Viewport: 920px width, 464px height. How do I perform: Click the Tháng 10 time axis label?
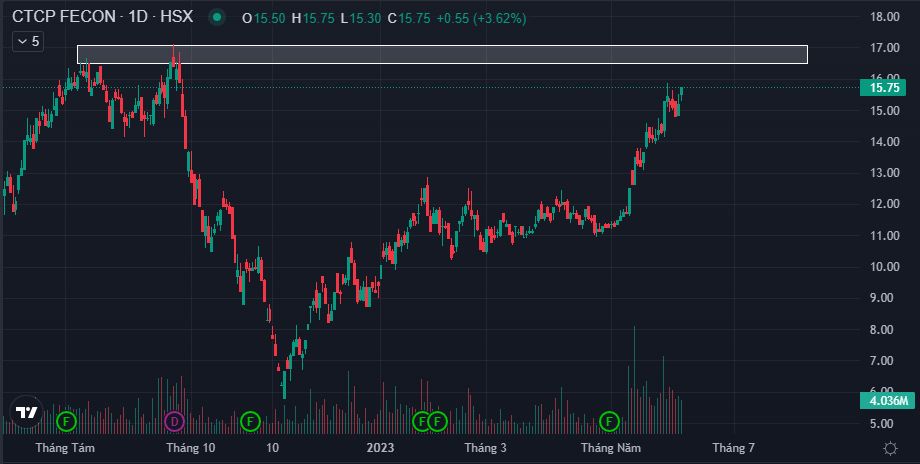pos(191,448)
